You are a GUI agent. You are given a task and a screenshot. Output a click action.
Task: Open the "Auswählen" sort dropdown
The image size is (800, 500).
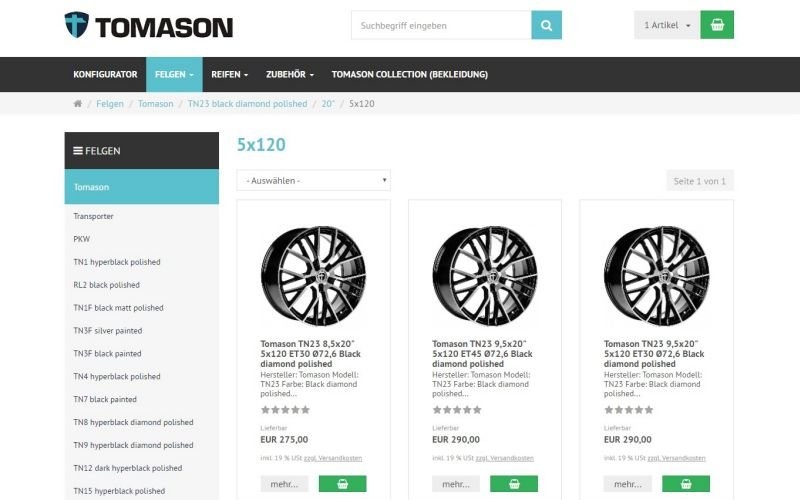pyautogui.click(x=313, y=181)
